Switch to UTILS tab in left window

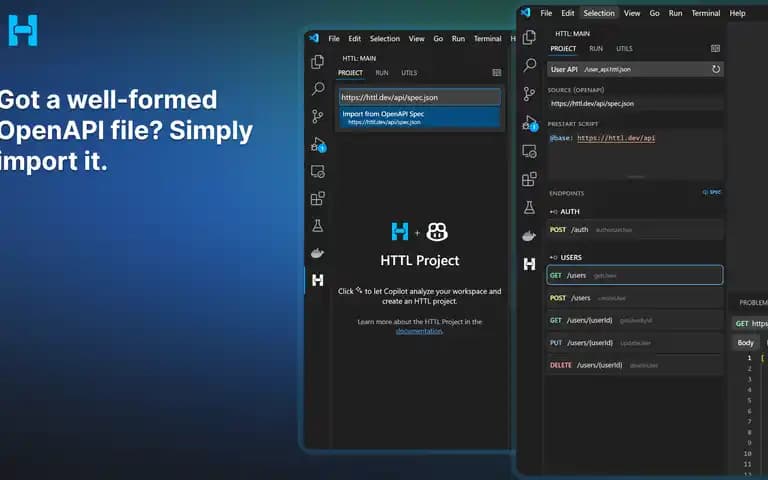(409, 72)
